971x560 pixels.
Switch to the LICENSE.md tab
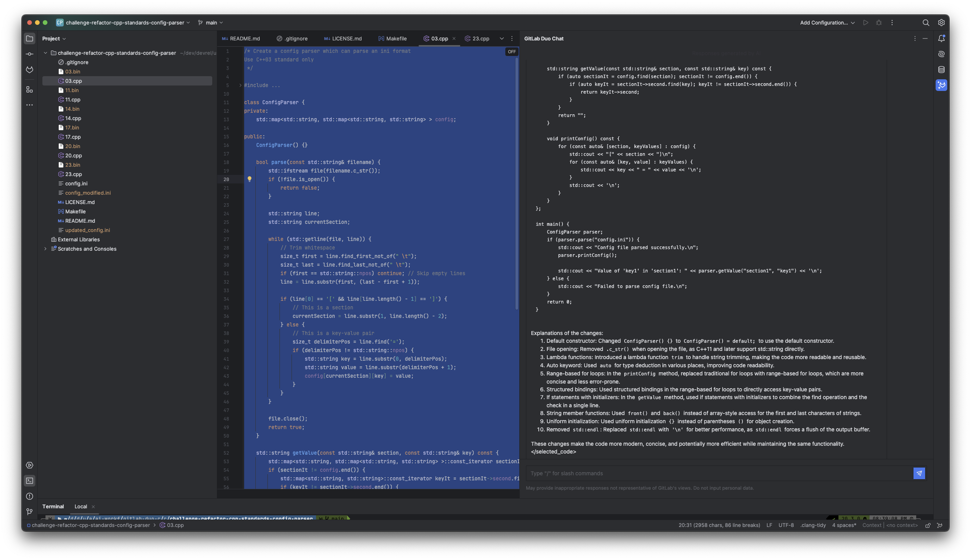[x=343, y=38]
